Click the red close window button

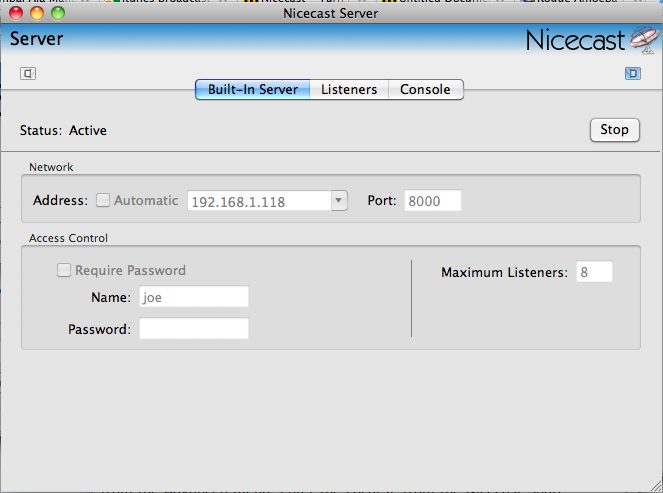pyautogui.click(x=16, y=13)
